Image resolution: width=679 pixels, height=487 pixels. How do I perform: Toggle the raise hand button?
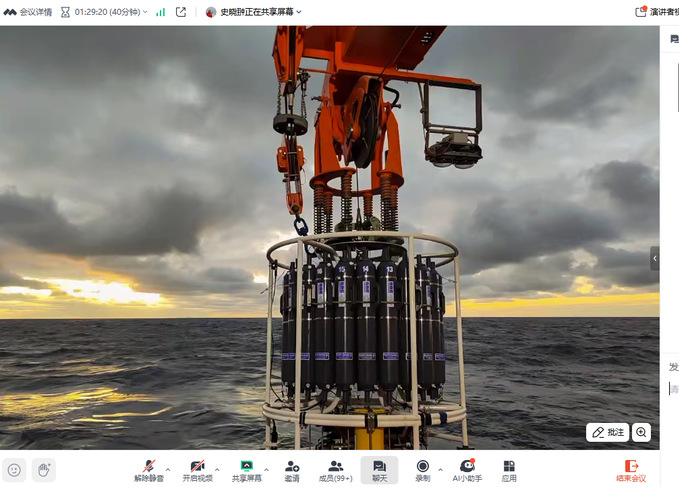pos(43,469)
